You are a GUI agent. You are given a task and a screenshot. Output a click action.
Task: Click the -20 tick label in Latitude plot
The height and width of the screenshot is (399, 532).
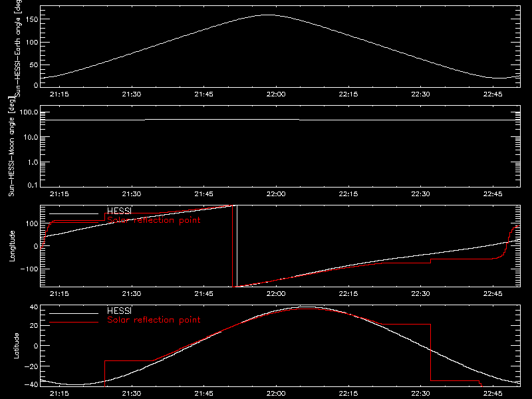coord(31,366)
